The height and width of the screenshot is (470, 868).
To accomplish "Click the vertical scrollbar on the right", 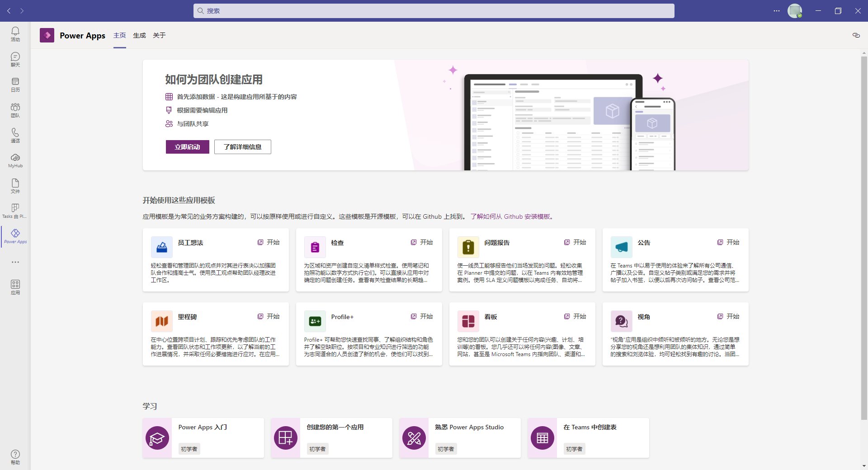I will [x=864, y=237].
